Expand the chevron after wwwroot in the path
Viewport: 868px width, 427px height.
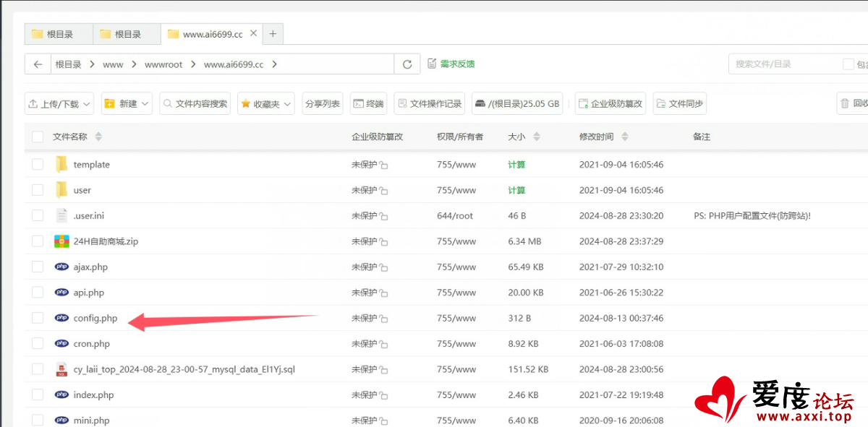coord(193,64)
